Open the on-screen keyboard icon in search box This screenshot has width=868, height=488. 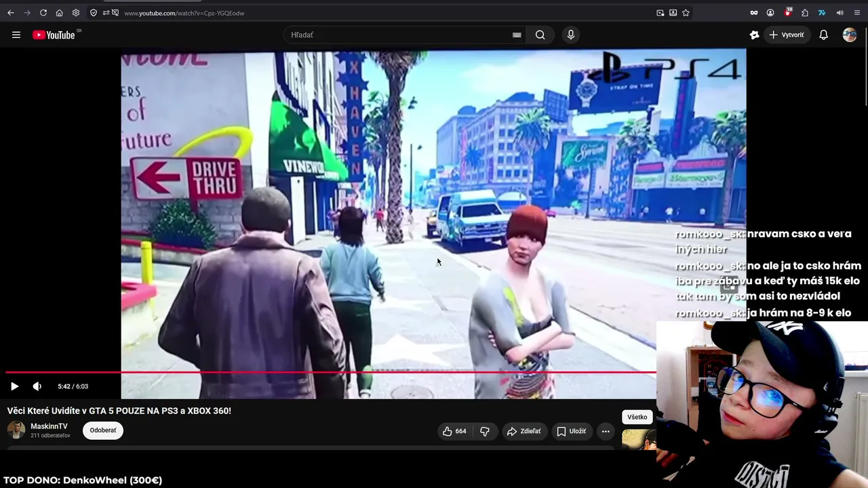[517, 35]
